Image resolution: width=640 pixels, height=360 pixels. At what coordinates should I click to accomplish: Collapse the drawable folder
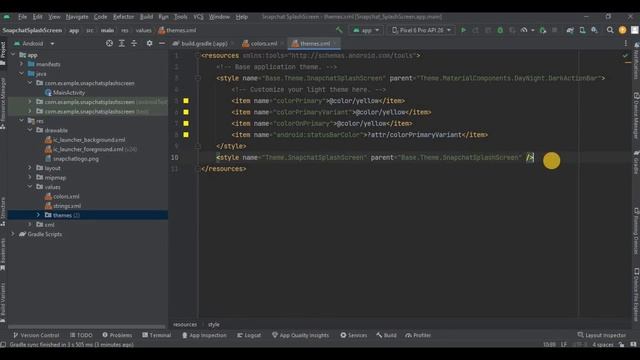click(30, 130)
